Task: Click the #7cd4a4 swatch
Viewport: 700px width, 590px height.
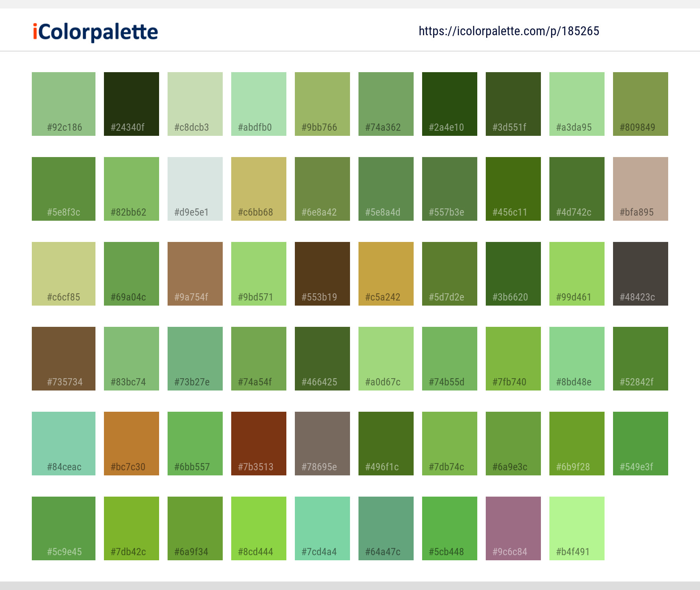Action: point(322,528)
